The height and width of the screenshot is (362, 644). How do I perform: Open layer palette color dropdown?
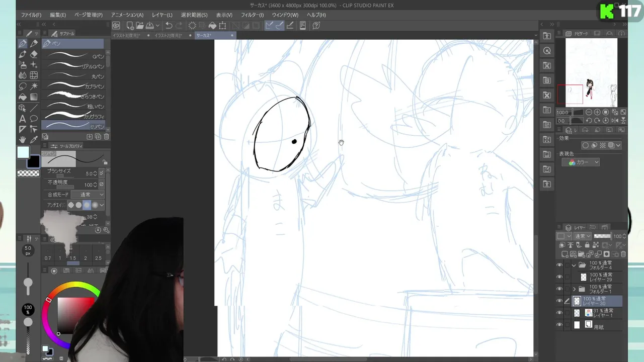coord(564,236)
